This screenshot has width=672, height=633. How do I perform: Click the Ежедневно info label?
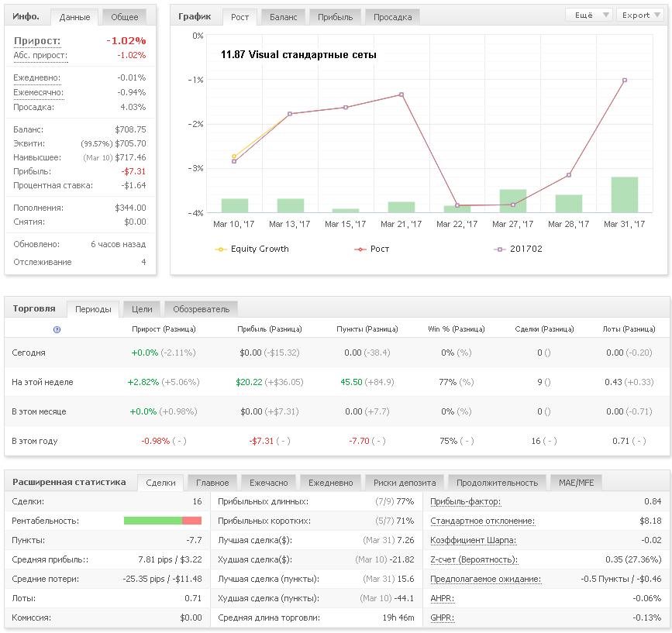[x=37, y=78]
